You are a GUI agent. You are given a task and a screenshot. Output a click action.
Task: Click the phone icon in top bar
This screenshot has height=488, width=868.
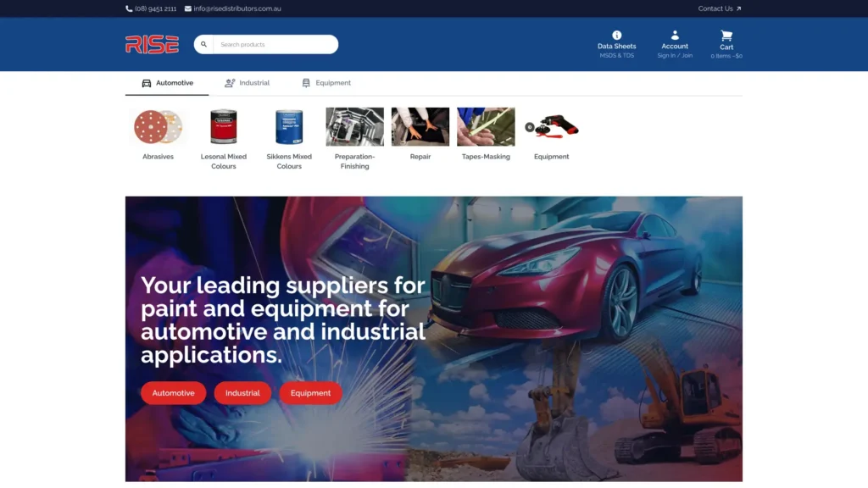click(129, 8)
